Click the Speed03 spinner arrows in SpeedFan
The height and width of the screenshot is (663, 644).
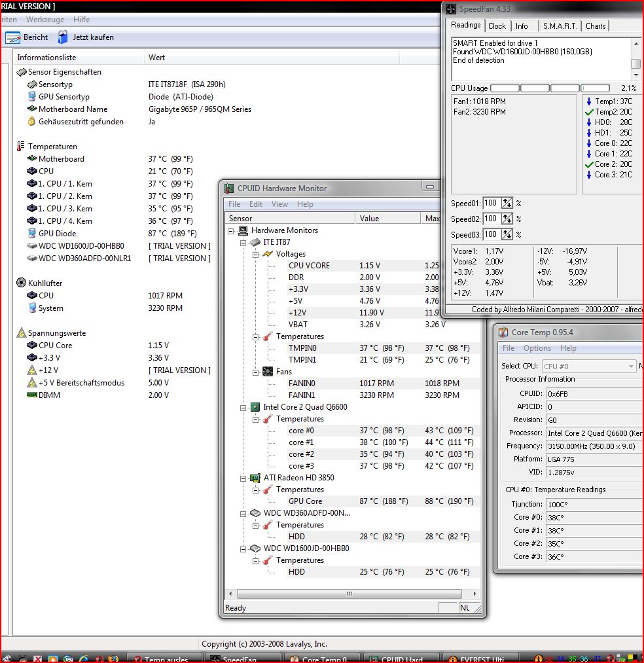(x=507, y=234)
